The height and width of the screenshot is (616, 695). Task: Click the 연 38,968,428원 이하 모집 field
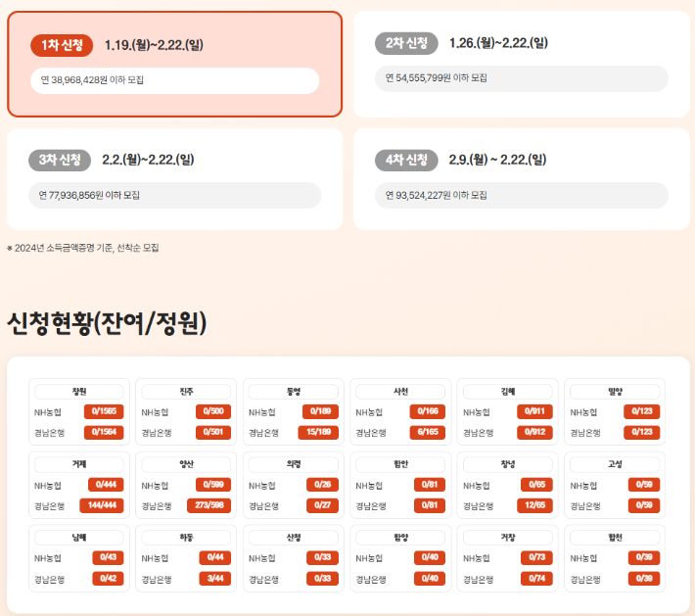click(174, 80)
